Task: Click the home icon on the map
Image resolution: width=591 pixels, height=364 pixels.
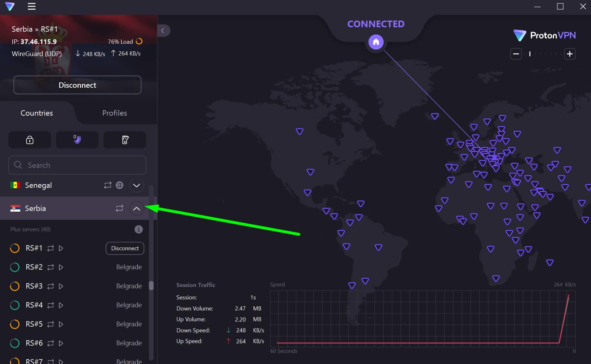Action: pyautogui.click(x=376, y=42)
